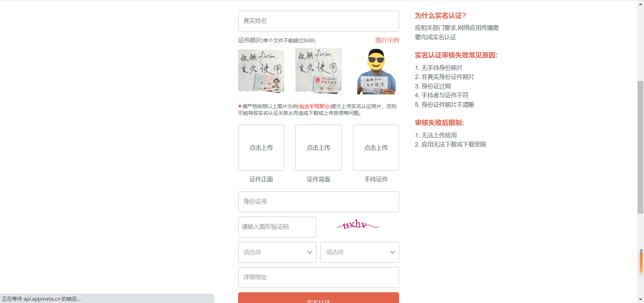Viewport: 644px width, 303px height.
Task: Submit the 实名认证 red button
Action: tap(318, 298)
